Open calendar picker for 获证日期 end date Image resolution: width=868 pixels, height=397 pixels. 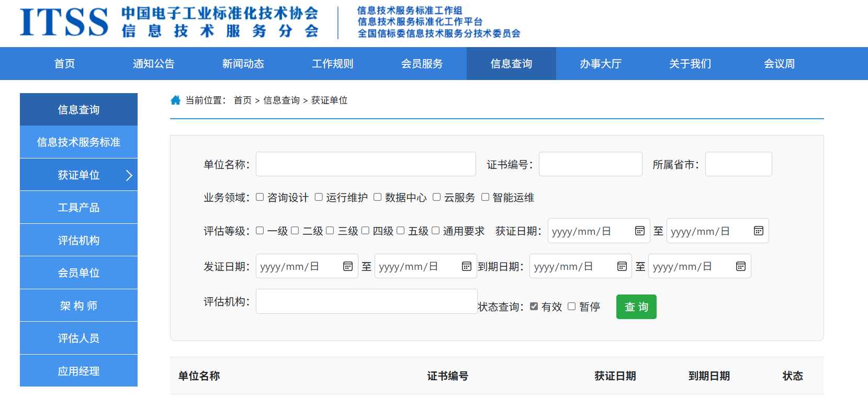pos(758,231)
